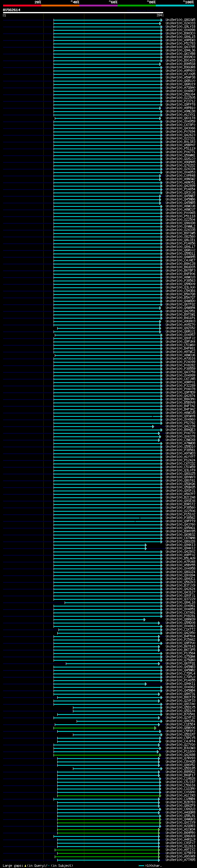Screen dimensions: 197x868
Task: Select UniRef100_A9NLD8 label
Action: click(180, 111)
